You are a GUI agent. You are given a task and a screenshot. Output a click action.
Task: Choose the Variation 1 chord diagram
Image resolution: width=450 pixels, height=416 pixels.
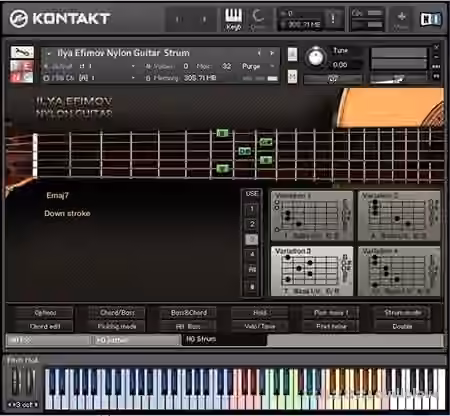tap(312, 216)
